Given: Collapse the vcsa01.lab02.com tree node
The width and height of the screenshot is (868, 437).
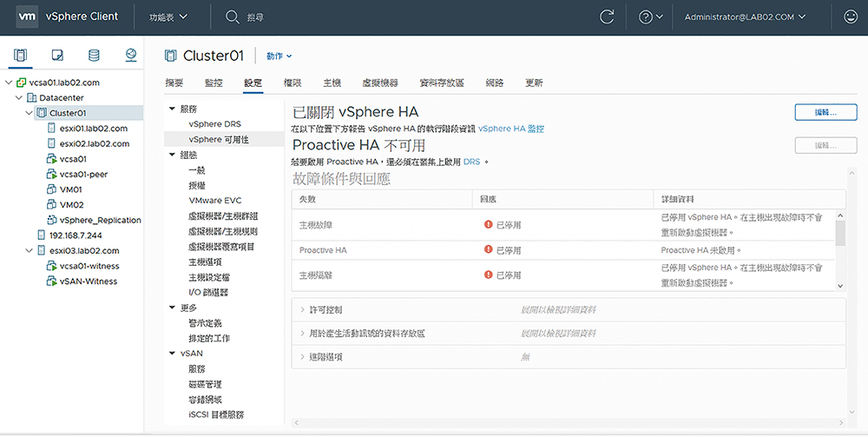Looking at the screenshot, I should (x=9, y=83).
